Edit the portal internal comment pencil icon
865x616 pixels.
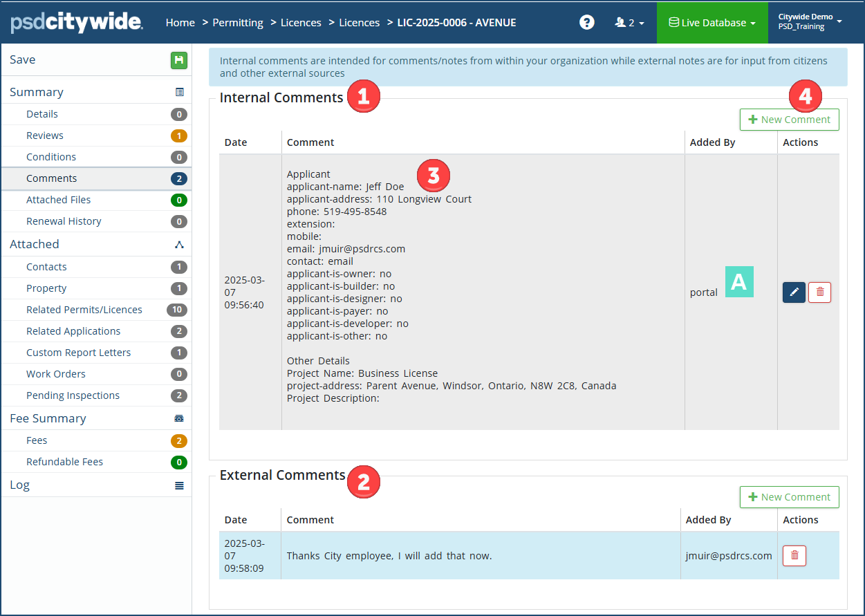coord(794,292)
